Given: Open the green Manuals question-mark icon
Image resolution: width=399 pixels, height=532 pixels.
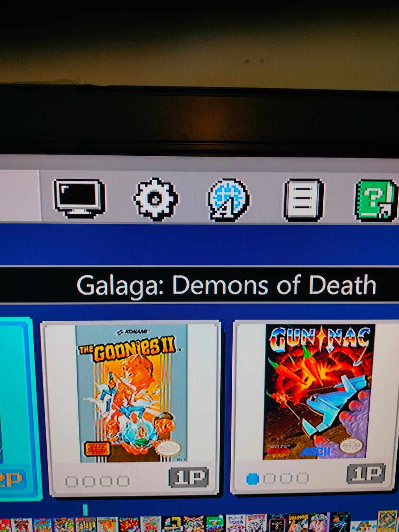Looking at the screenshot, I should pos(375,200).
